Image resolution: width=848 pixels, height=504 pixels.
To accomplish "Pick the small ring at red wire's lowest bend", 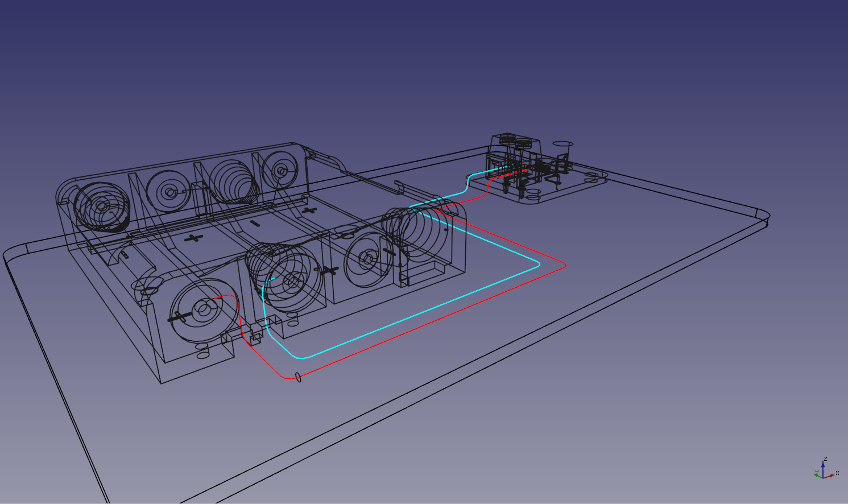I will point(298,377).
